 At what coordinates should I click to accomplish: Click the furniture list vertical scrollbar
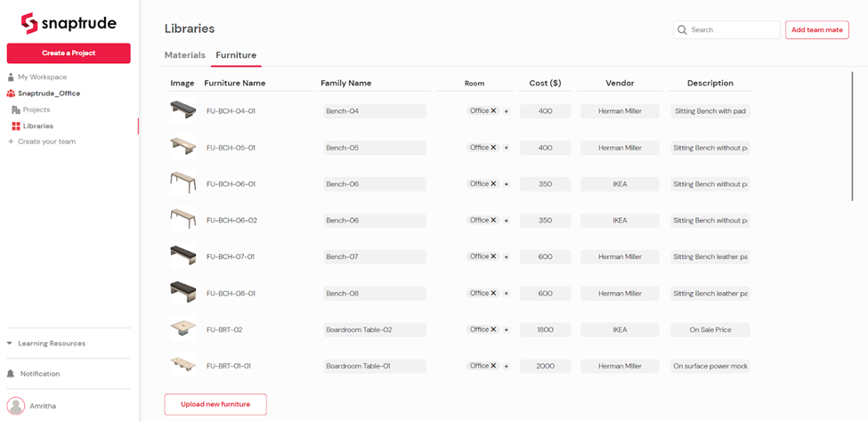pyautogui.click(x=852, y=135)
